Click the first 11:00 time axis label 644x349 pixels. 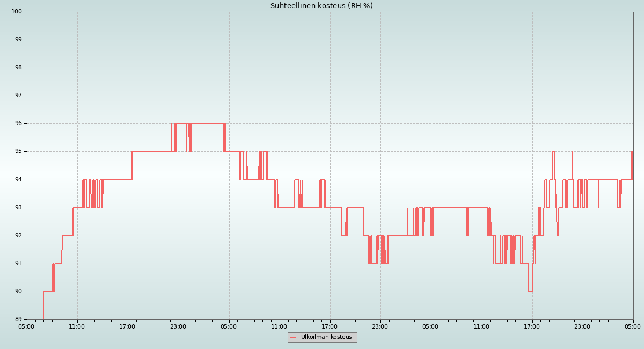pos(77,326)
